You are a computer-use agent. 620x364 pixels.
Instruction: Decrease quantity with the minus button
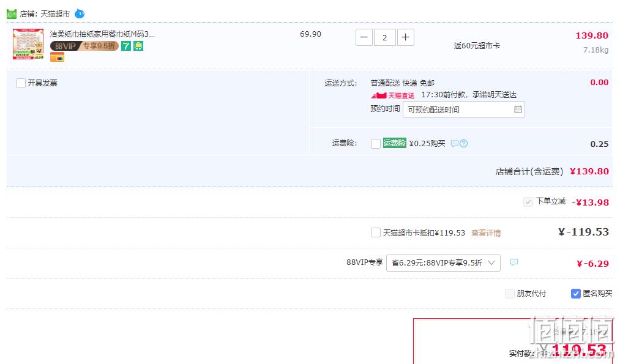pos(364,37)
